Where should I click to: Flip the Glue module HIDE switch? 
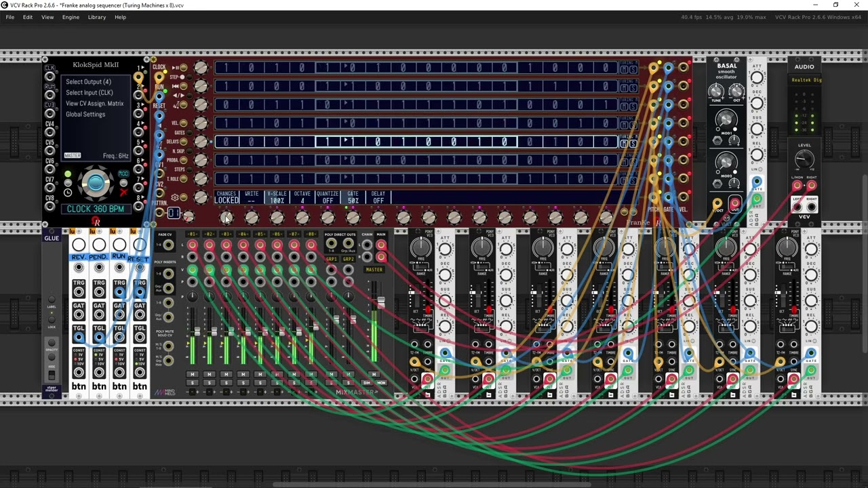pyautogui.click(x=52, y=375)
